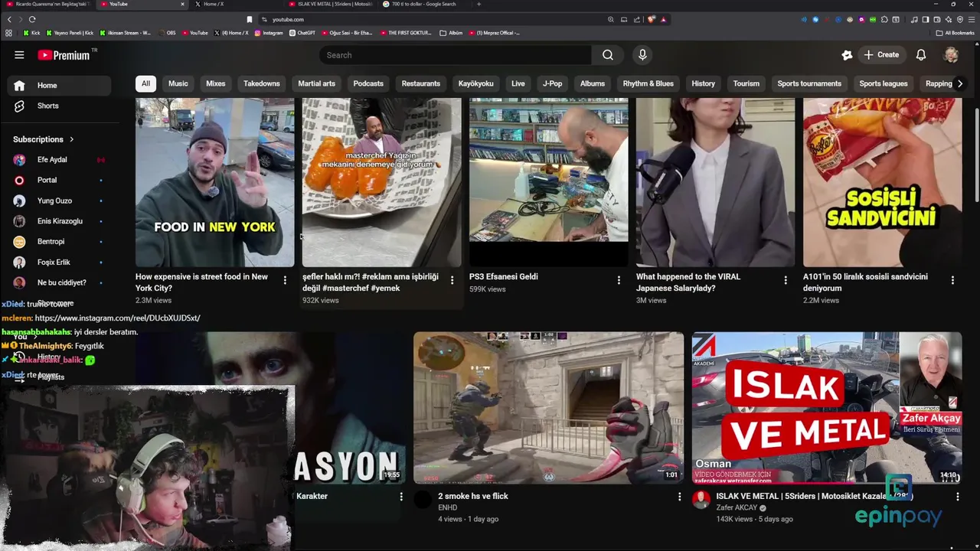This screenshot has width=980, height=551.
Task: Select the Restaurants filter chip
Action: pos(421,83)
